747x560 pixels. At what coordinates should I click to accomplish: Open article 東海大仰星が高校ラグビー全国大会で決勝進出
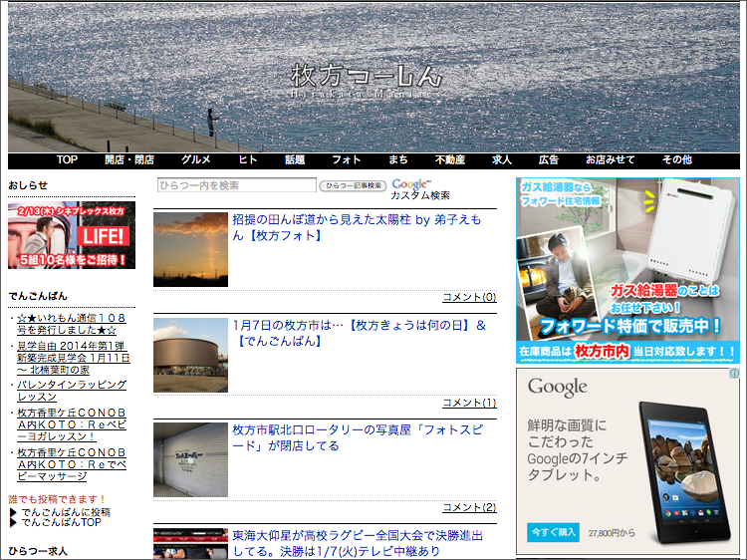[x=358, y=543]
